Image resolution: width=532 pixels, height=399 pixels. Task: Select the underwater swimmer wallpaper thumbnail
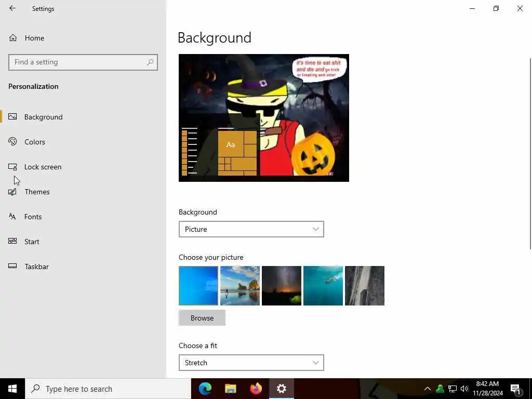(x=323, y=286)
